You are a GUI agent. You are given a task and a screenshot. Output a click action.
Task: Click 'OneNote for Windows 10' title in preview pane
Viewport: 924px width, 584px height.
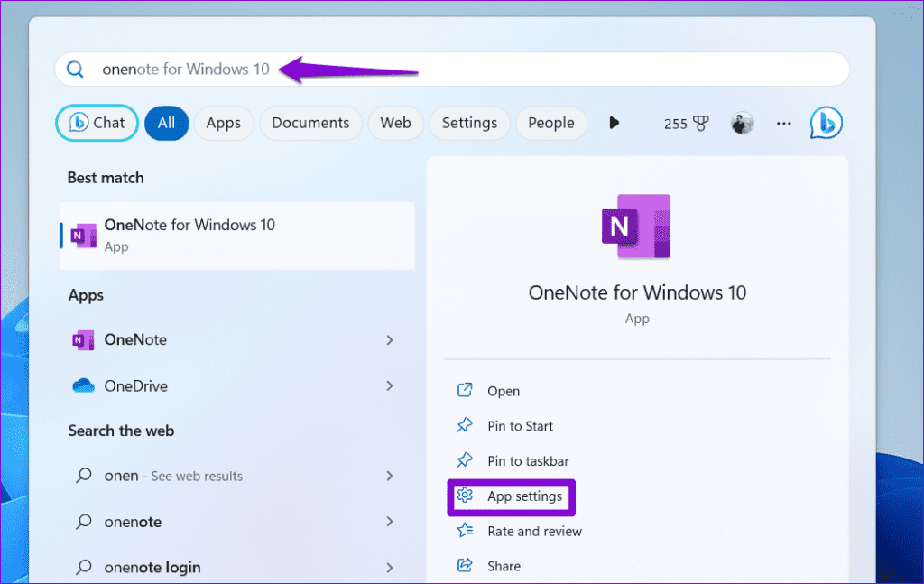click(x=637, y=292)
